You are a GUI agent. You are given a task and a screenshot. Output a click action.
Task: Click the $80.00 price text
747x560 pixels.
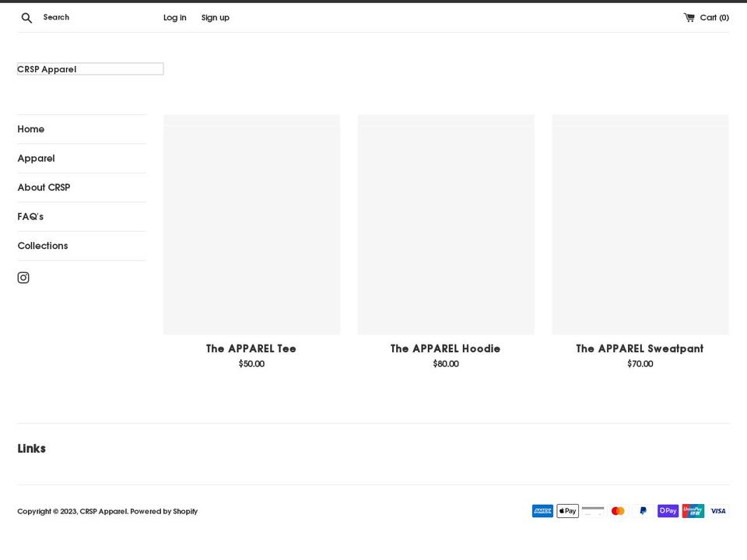tap(446, 364)
